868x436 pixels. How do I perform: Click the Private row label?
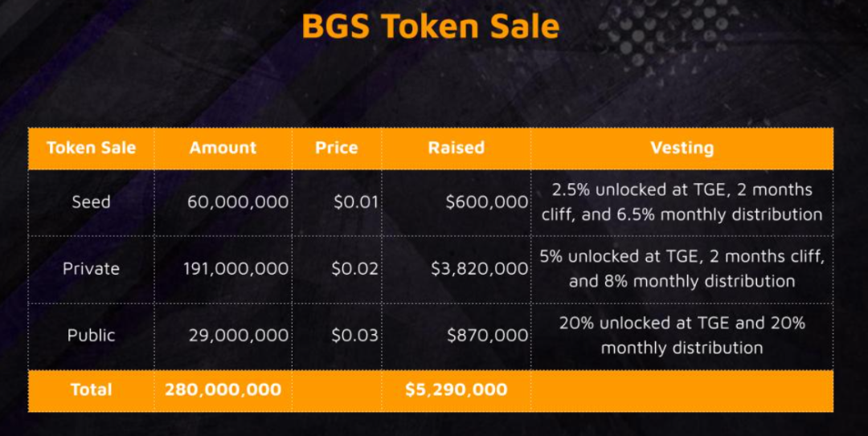[92, 268]
